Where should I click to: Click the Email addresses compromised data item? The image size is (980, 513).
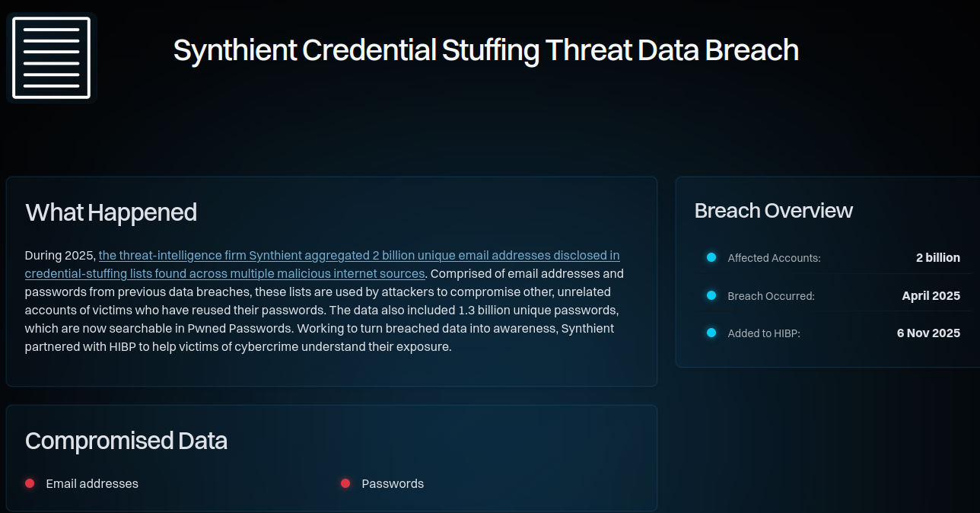[x=92, y=484]
